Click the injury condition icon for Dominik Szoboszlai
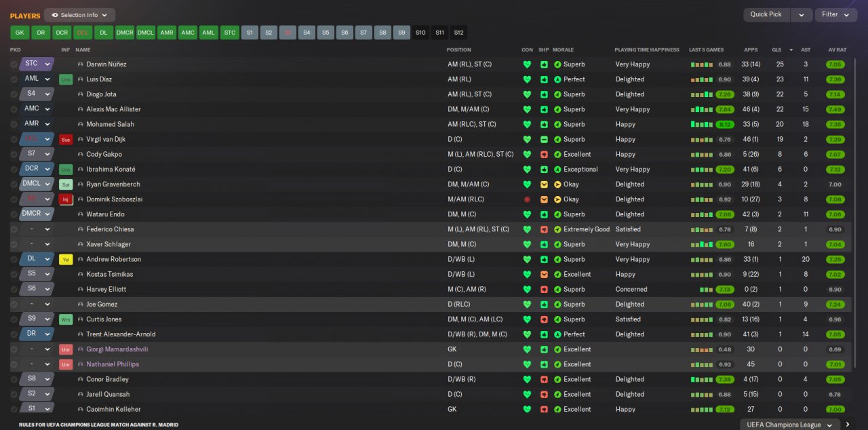The width and height of the screenshot is (868, 430). pyautogui.click(x=527, y=199)
